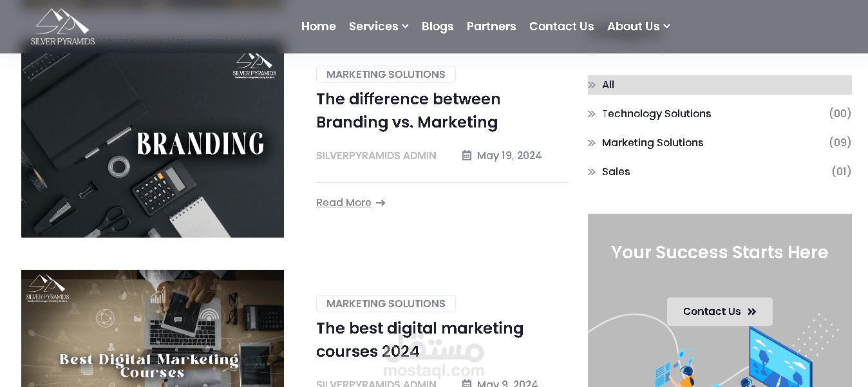Open the Best Digital Marketing Courses thumbnail

(153, 328)
